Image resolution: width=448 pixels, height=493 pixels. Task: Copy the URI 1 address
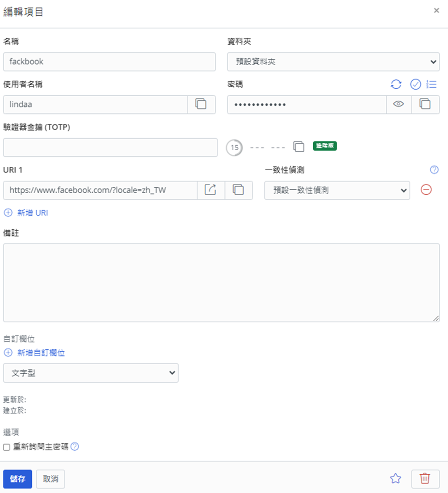point(239,190)
